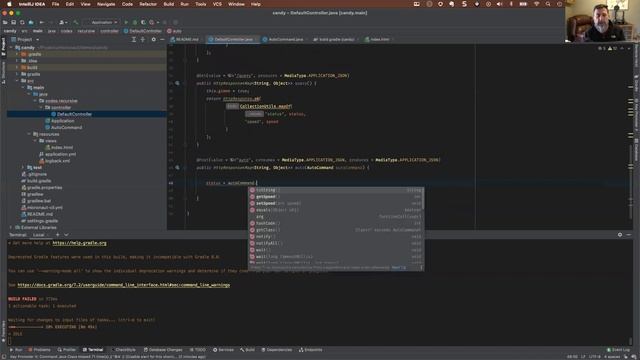Open the Problems tool window
Image resolution: width=640 pixels, height=360 pixels.
click(x=40, y=350)
